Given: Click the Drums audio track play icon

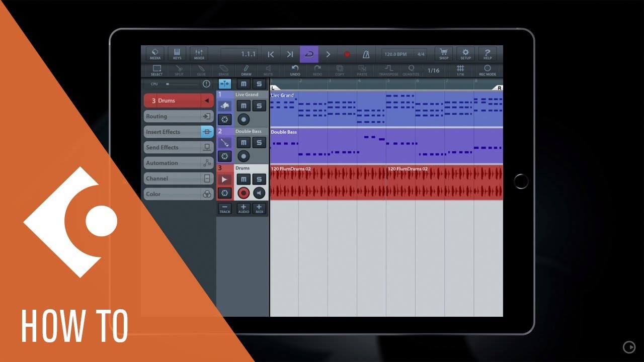Looking at the screenshot, I should pos(224,179).
